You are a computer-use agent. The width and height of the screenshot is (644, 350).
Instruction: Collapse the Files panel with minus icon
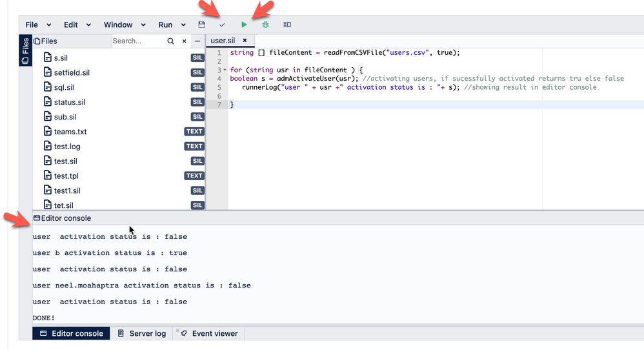click(197, 41)
